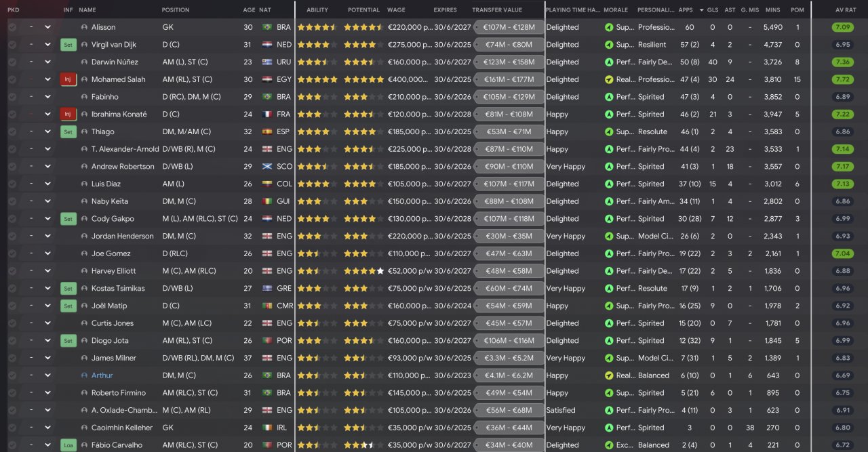Tick the picked checkbox for Alisson
Screen dimensions: 868x452
[x=12, y=27]
